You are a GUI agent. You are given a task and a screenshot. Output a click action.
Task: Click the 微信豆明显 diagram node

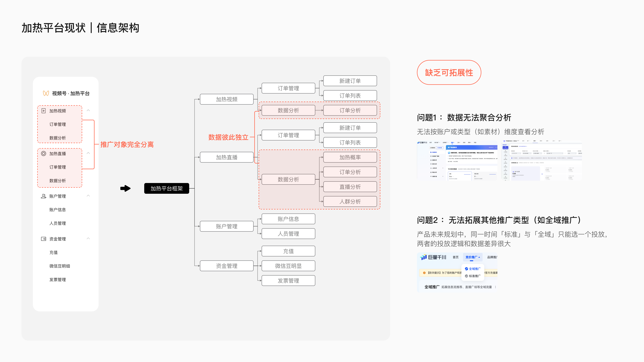pos(288,266)
